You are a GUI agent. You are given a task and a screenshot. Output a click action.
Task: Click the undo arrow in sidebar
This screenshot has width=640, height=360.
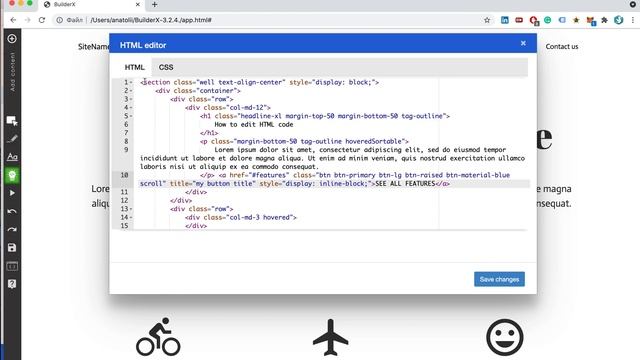[12, 211]
